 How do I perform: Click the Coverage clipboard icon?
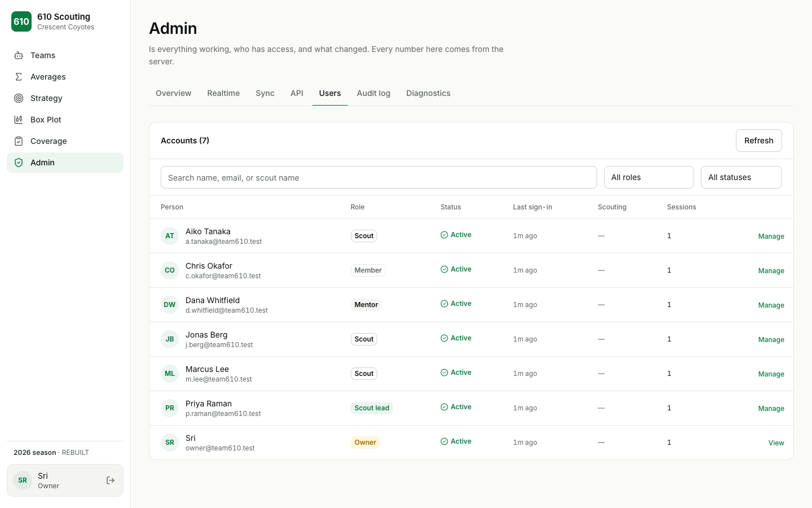click(x=19, y=141)
